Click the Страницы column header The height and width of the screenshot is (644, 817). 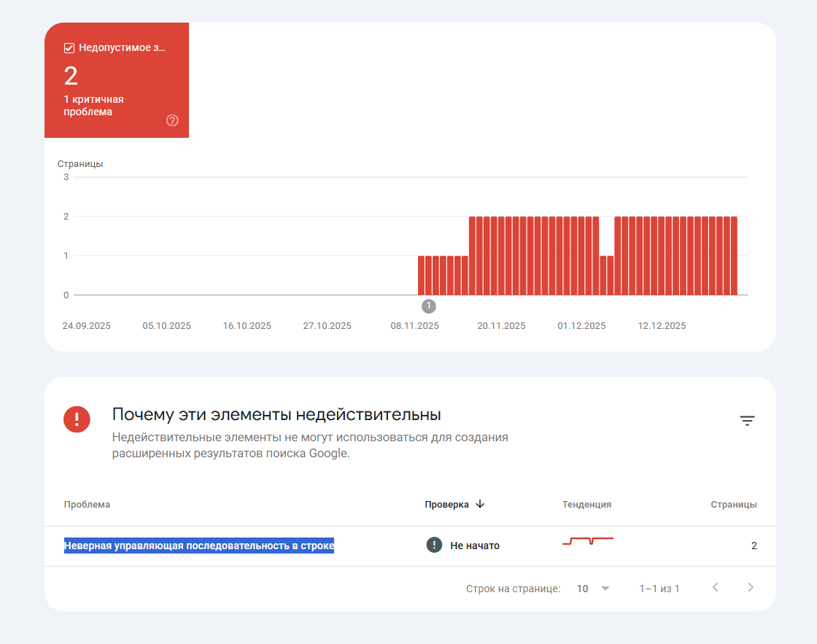coord(734,505)
